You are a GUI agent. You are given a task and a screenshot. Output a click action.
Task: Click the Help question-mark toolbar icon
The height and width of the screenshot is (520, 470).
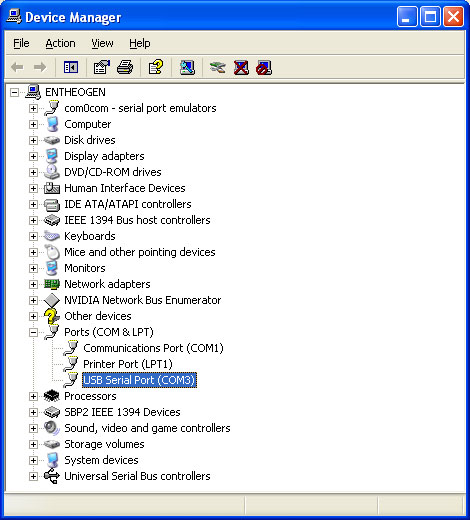pyautogui.click(x=155, y=68)
